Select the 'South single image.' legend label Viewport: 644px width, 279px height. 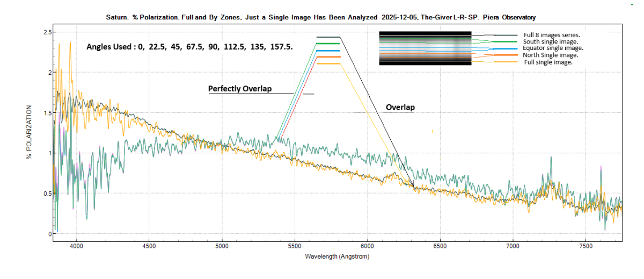click(x=550, y=41)
